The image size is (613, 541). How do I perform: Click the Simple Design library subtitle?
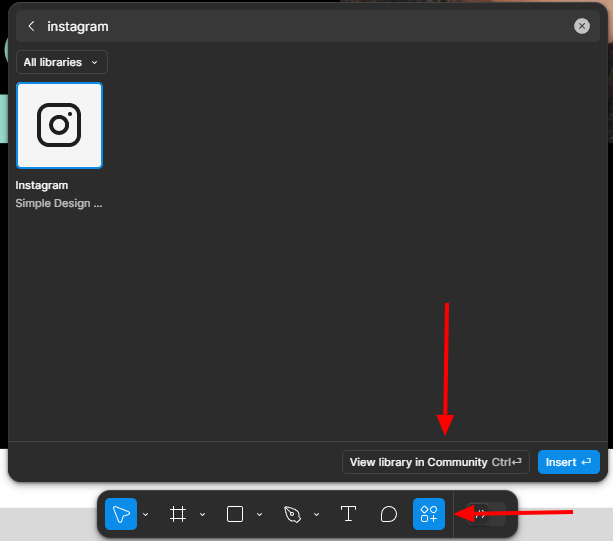(59, 203)
